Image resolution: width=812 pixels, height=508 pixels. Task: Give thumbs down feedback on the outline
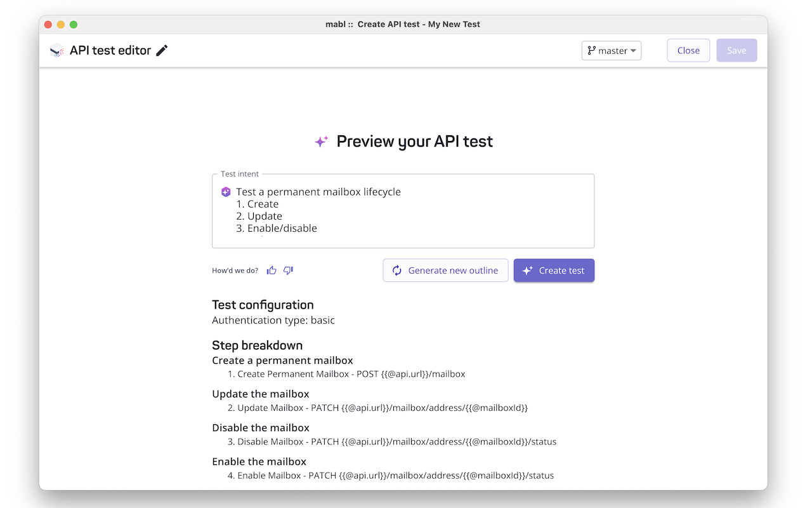tap(288, 270)
